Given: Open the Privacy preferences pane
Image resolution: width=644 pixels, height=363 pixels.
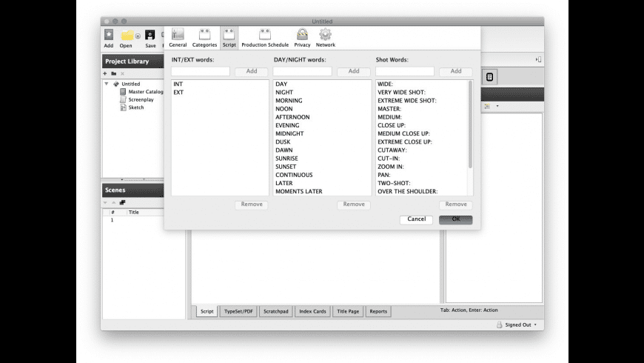Looking at the screenshot, I should [x=302, y=38].
